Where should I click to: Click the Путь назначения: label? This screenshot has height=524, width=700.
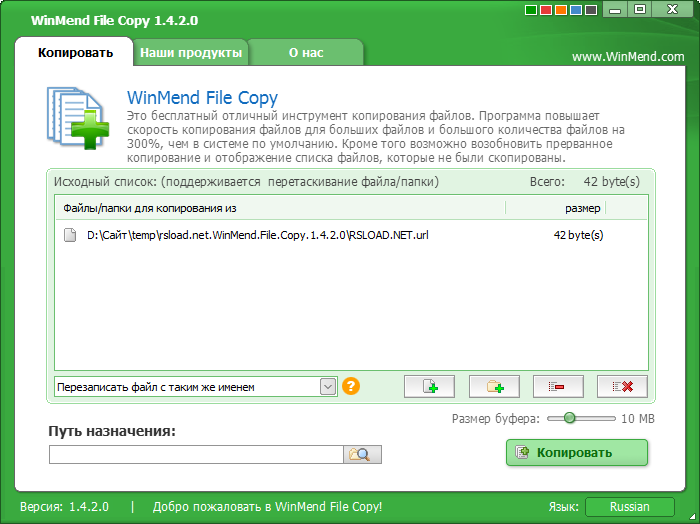coord(112,431)
